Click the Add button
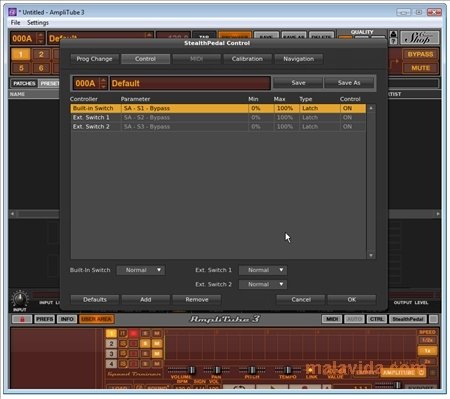 146,299
